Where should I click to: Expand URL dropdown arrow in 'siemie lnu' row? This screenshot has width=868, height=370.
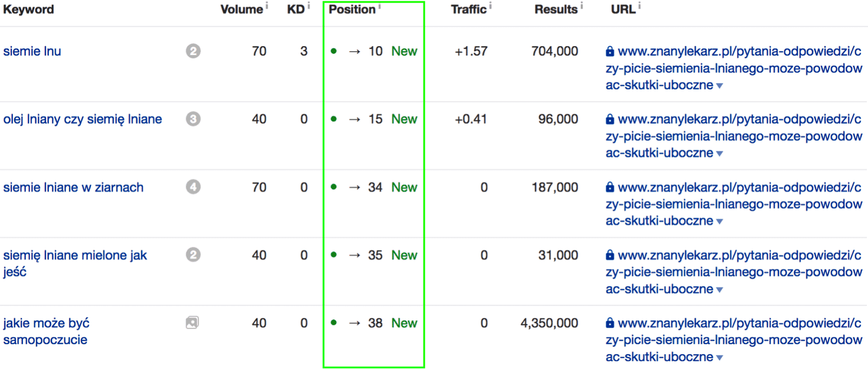coord(719,86)
